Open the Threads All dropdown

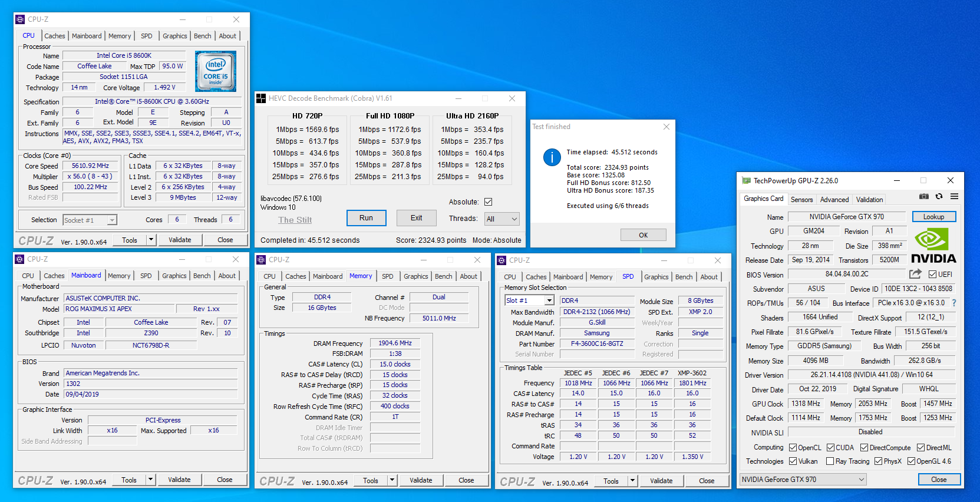point(501,219)
